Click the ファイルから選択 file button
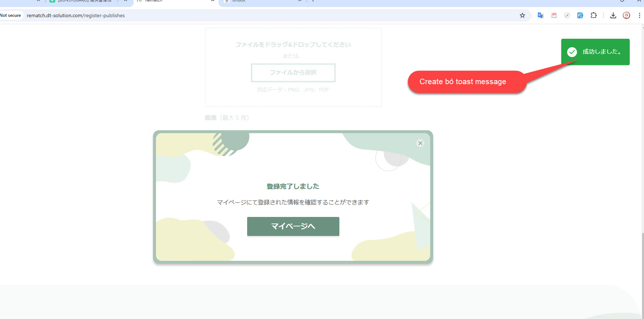644x319 pixels. 293,73
